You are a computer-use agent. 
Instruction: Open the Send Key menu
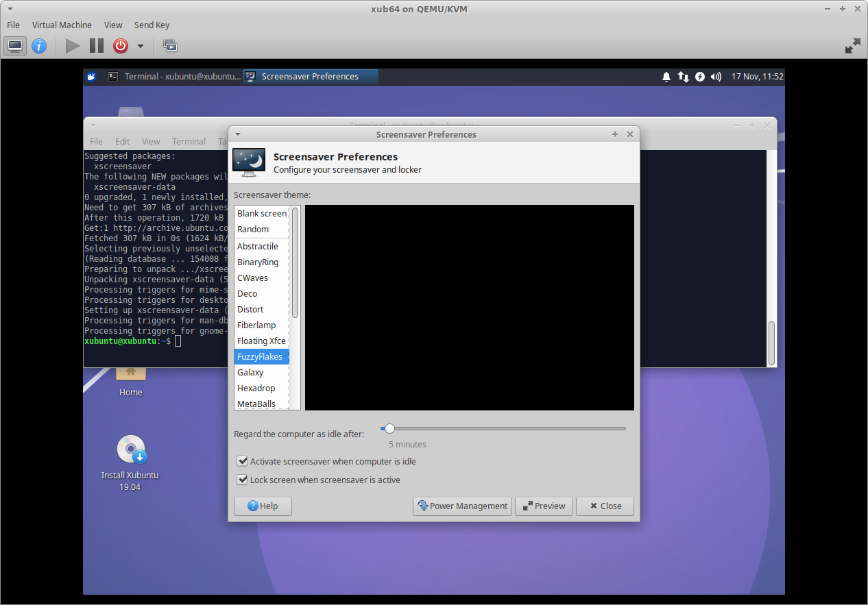pyautogui.click(x=152, y=25)
